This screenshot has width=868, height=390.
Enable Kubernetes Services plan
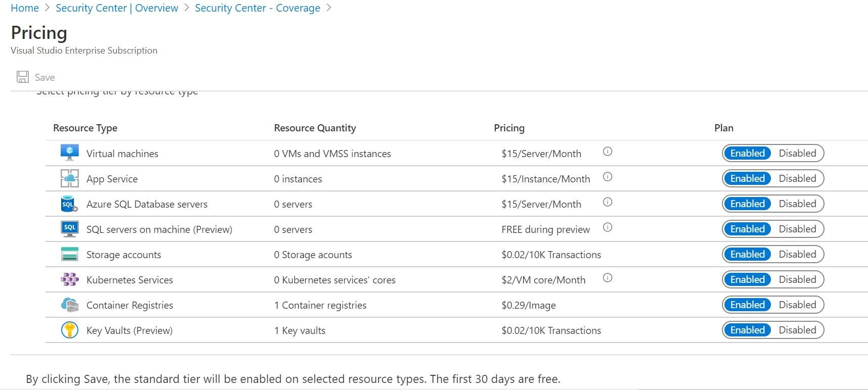click(x=747, y=279)
